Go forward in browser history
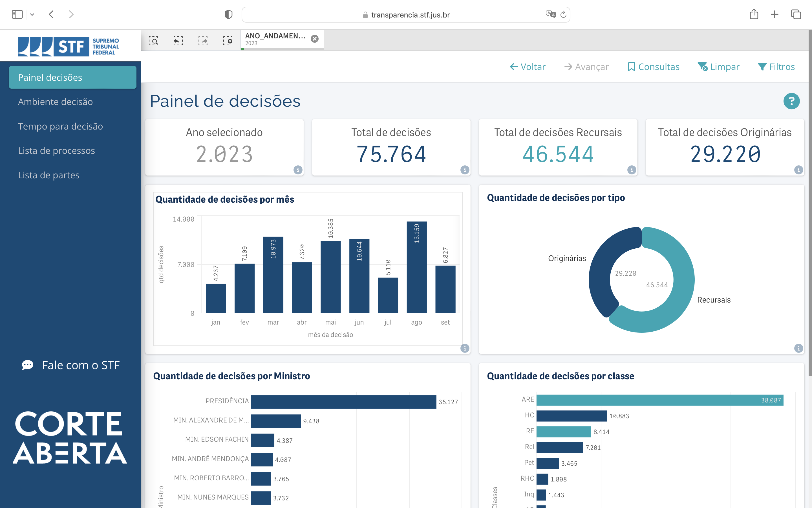812x508 pixels. tap(71, 14)
